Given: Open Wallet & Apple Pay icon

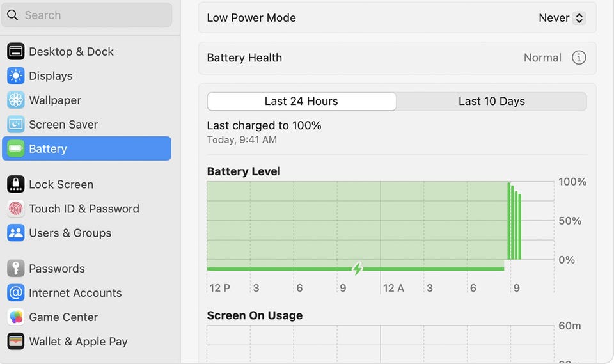Looking at the screenshot, I should coord(15,341).
